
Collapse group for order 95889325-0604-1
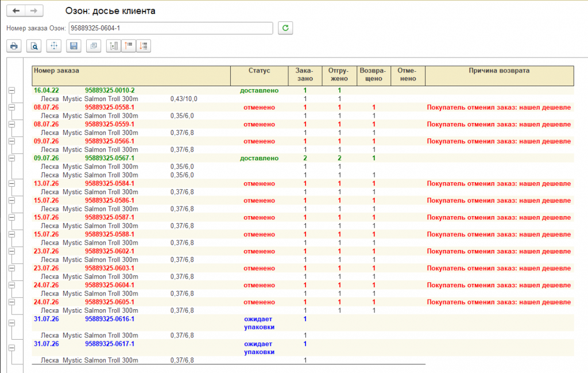pyautogui.click(x=12, y=285)
